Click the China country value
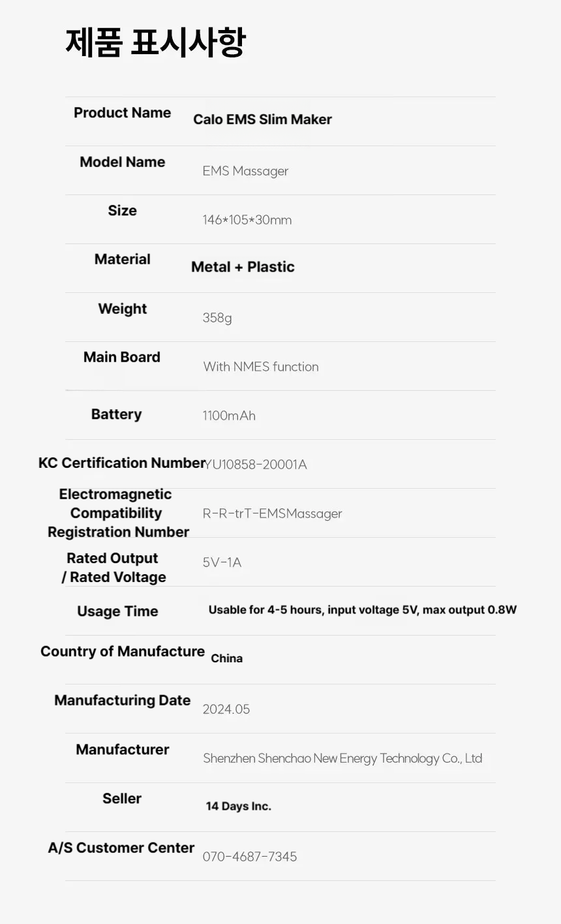The width and height of the screenshot is (561, 924). [226, 658]
